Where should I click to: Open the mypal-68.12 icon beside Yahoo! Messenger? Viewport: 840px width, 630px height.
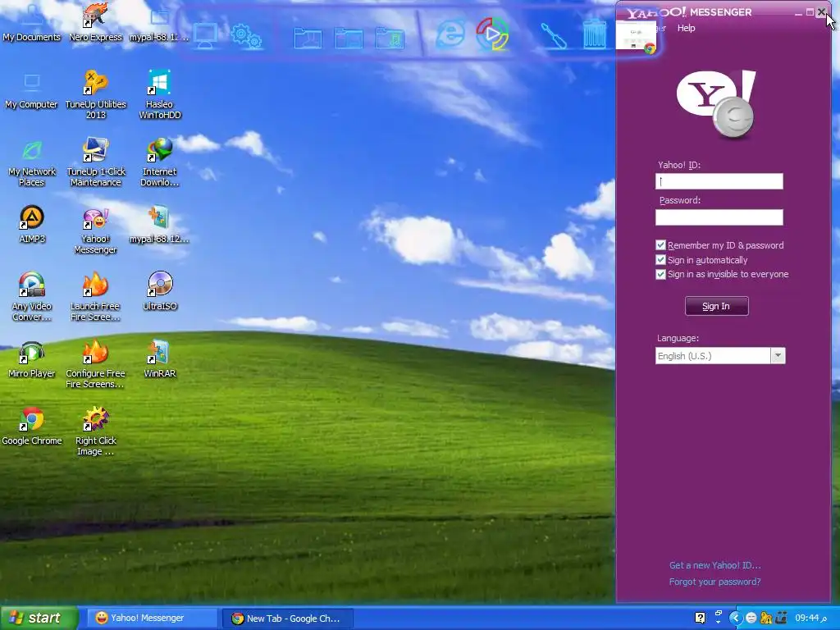click(x=159, y=225)
